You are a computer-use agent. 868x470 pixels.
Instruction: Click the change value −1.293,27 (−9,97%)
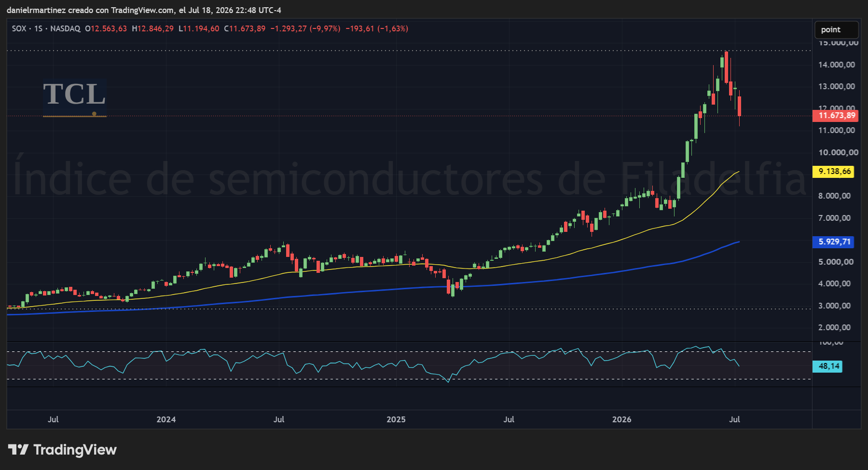pos(305,29)
